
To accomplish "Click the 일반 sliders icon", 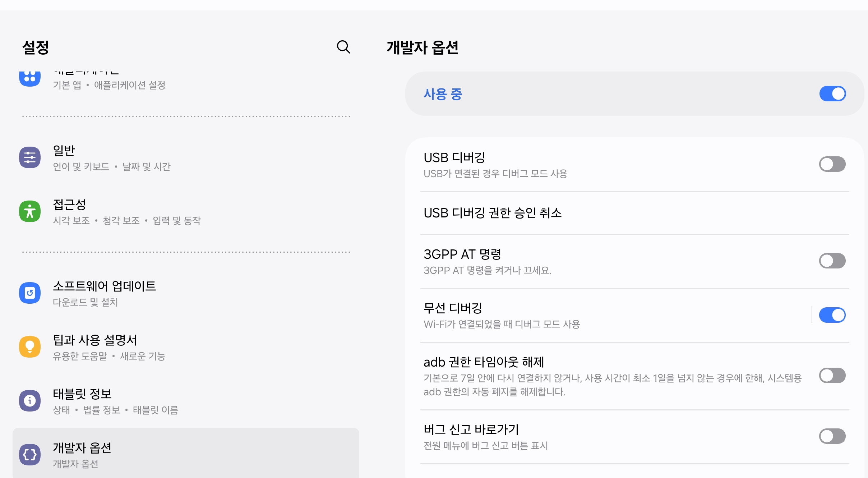I will tap(30, 157).
